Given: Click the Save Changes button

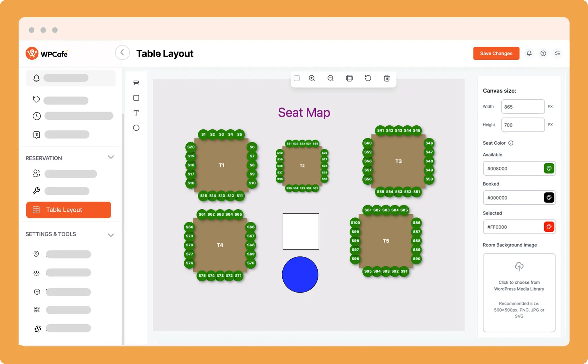Looking at the screenshot, I should [496, 54].
